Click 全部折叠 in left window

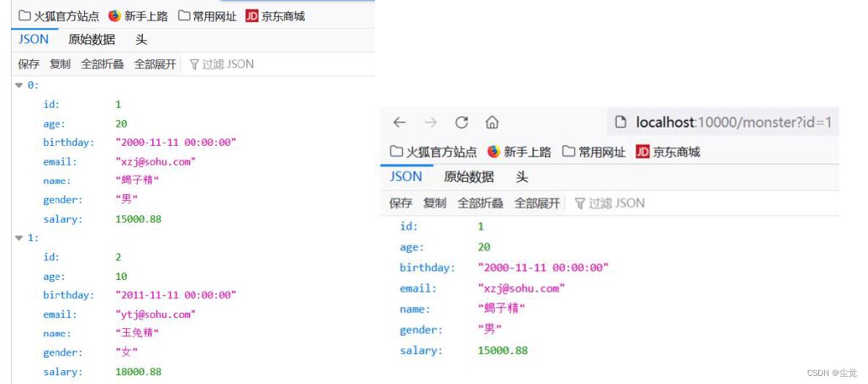(103, 64)
